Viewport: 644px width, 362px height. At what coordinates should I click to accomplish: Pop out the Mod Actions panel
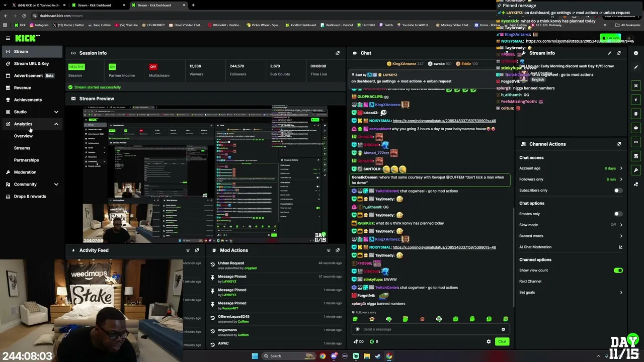[338, 250]
